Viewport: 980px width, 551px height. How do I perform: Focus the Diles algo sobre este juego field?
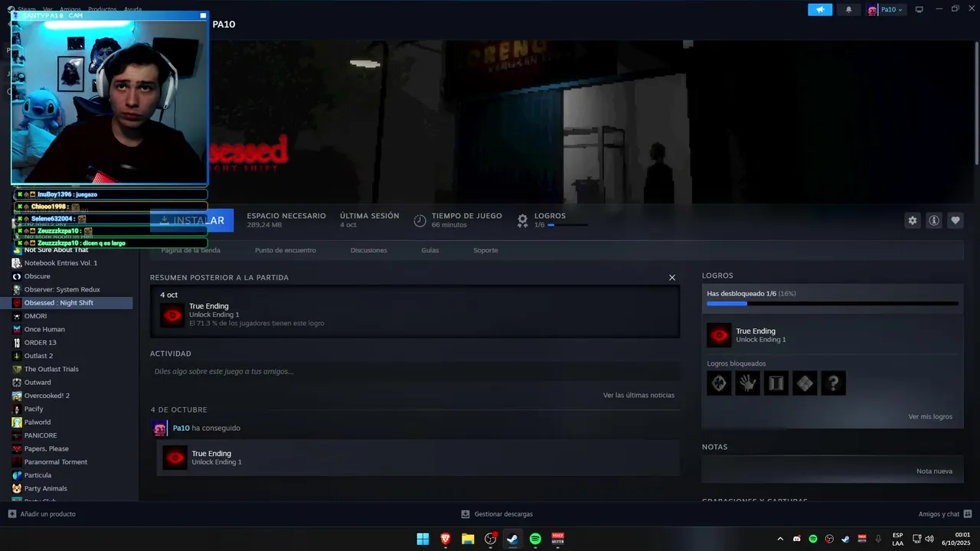tap(415, 372)
